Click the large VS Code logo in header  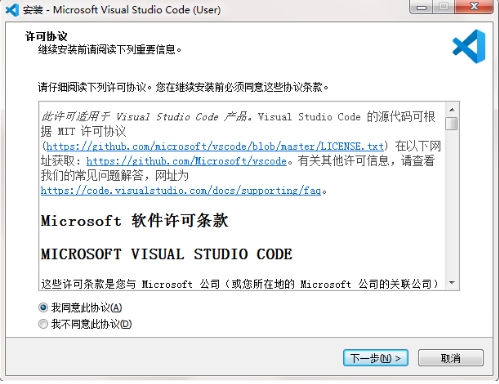469,46
